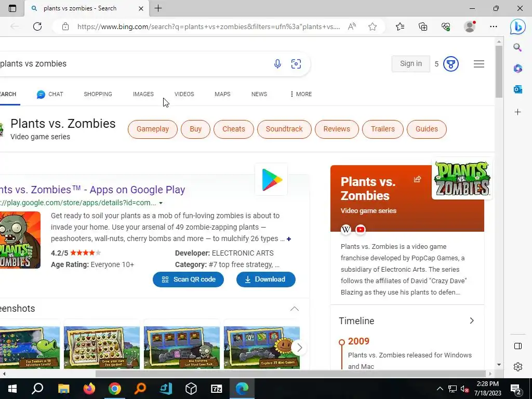Viewport: 532px width, 399px height.
Task: Add this page to favorites star
Action: click(373, 26)
